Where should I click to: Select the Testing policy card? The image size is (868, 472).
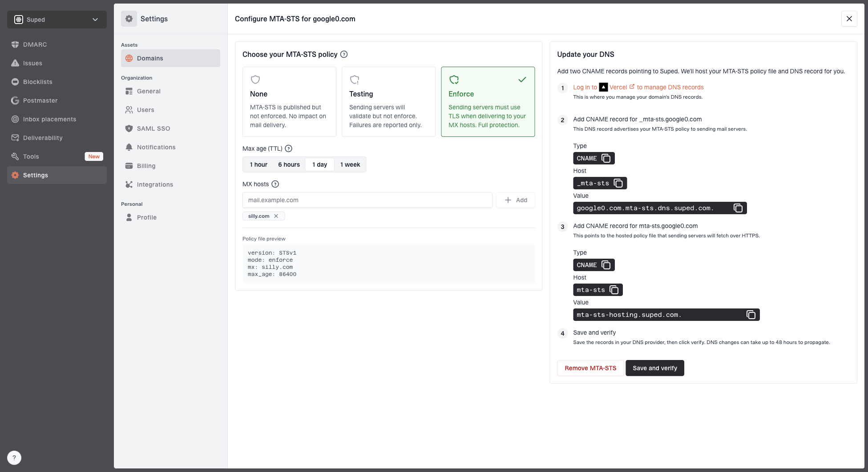point(388,102)
